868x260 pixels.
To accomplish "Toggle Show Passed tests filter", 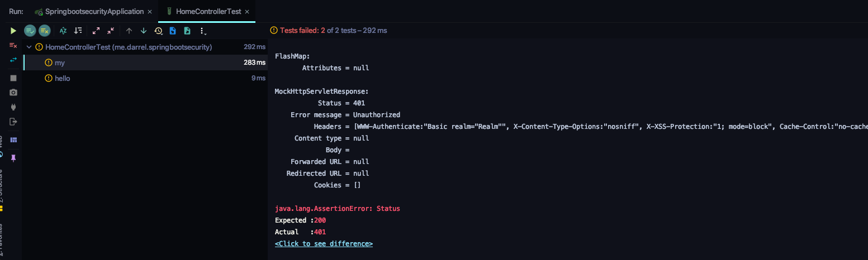I will [x=30, y=31].
